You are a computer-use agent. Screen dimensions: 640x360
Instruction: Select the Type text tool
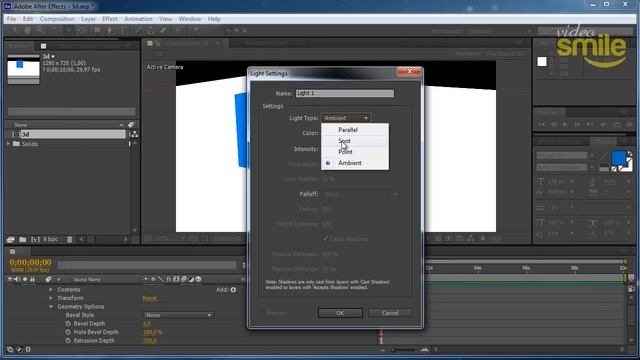pyautogui.click(x=123, y=30)
